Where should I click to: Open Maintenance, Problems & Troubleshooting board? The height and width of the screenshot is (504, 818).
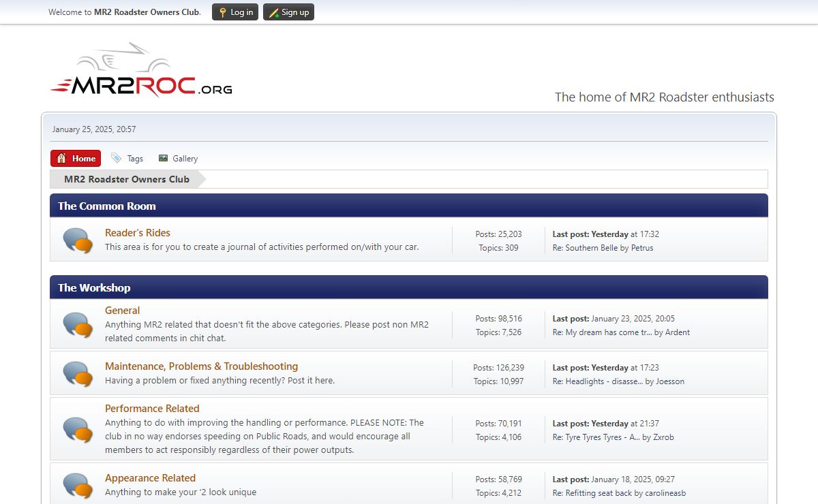[x=202, y=366]
